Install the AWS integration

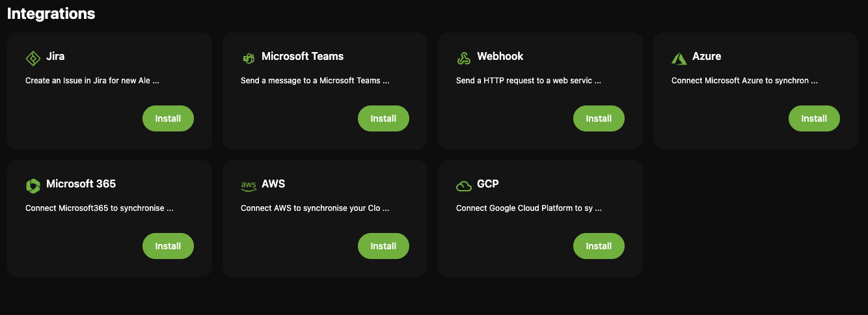[383, 246]
